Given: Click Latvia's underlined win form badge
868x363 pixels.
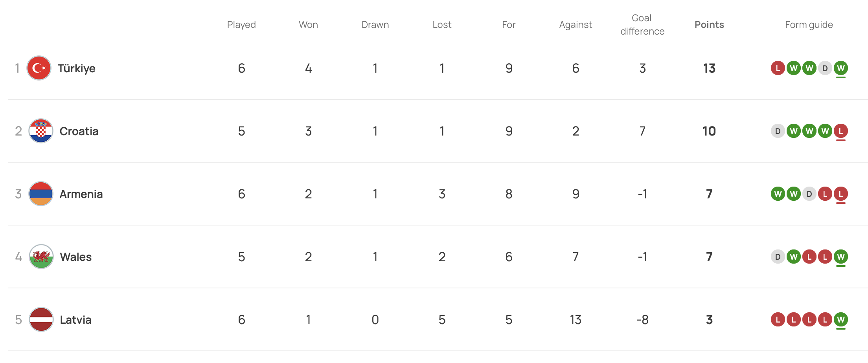Looking at the screenshot, I should coord(840,320).
